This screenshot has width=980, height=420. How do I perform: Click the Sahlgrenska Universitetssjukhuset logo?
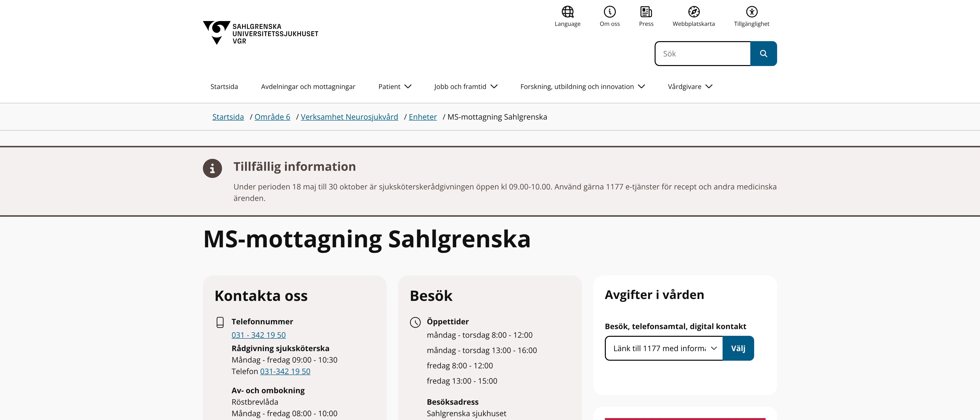pyautogui.click(x=261, y=33)
